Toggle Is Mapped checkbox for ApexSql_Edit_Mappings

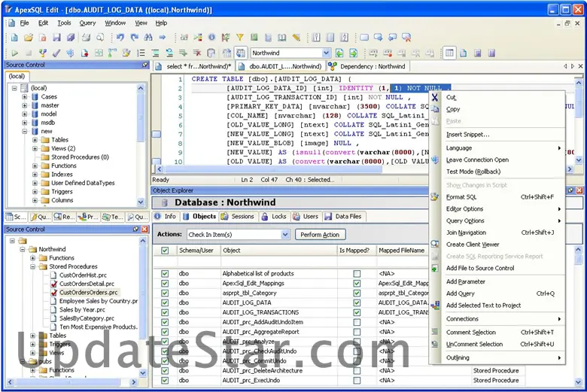pyautogui.click(x=357, y=284)
